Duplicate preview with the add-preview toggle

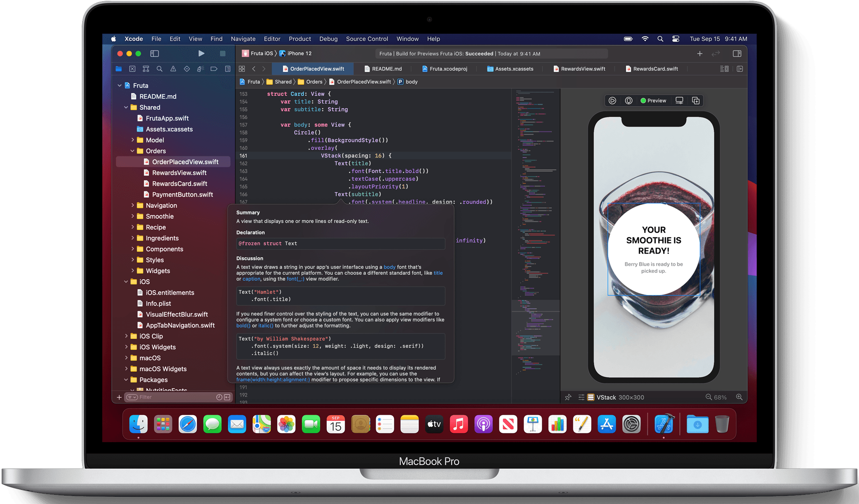[696, 100]
